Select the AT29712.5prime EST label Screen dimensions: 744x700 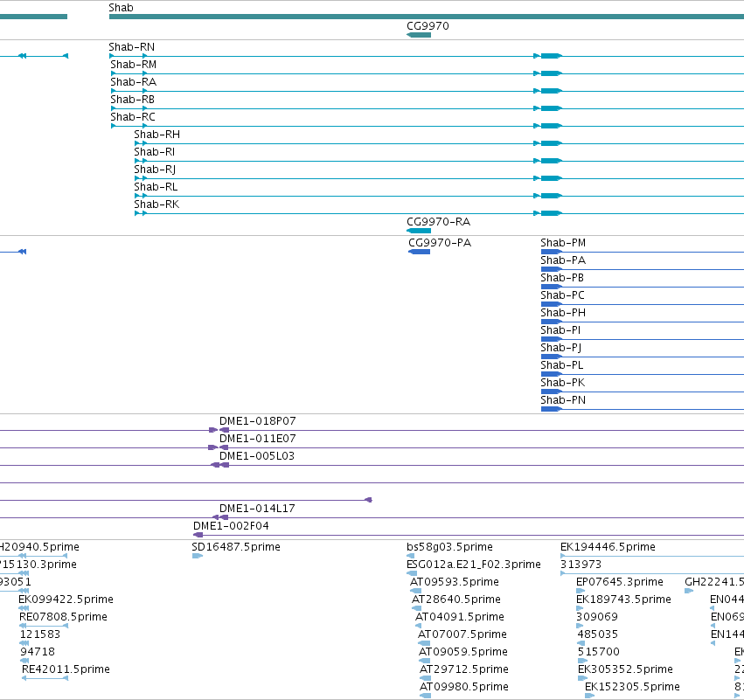point(464,669)
